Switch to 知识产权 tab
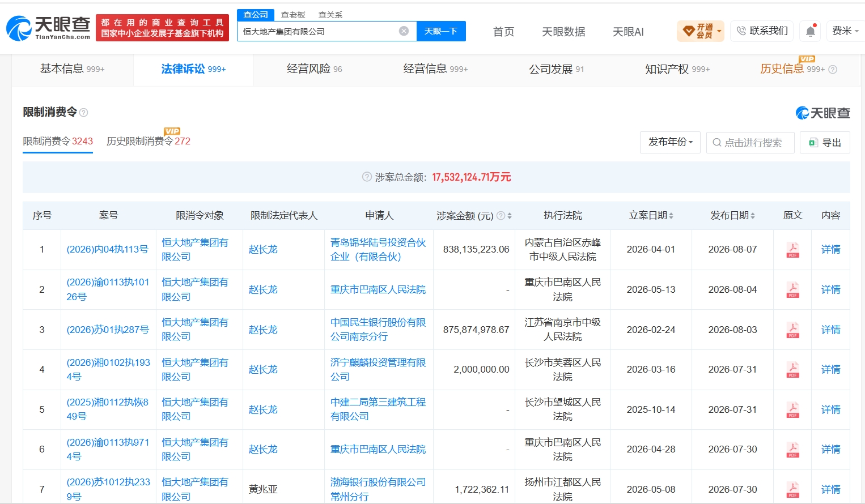Image resolution: width=865 pixels, height=504 pixels. click(677, 69)
